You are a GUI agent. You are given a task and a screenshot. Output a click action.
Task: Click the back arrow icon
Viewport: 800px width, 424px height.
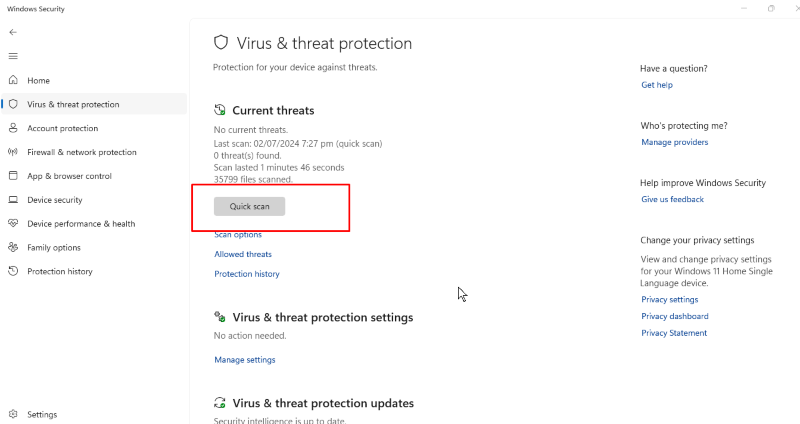click(x=13, y=32)
